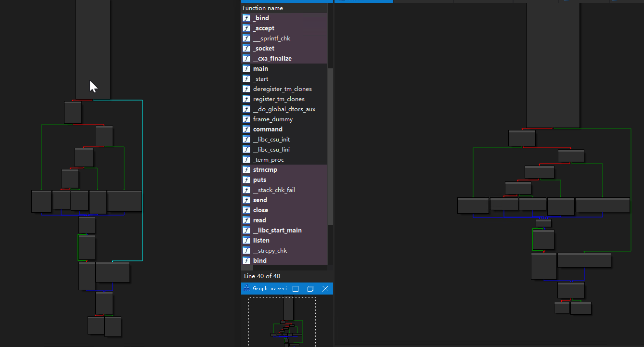Click the f icon next to read

(x=246, y=220)
